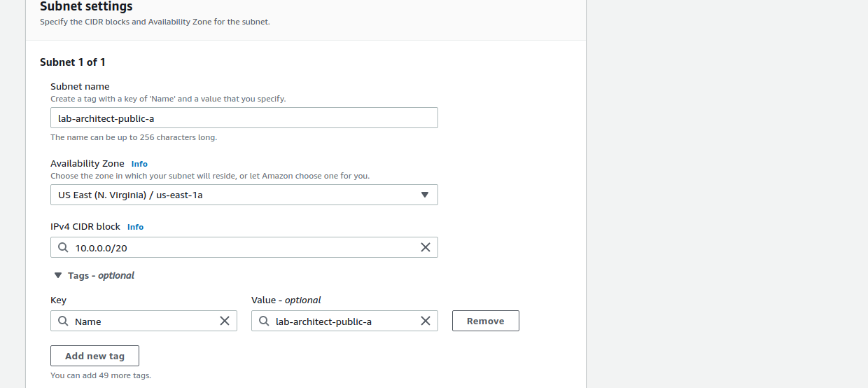Click the Availability Zone dropdown arrow

click(424, 195)
